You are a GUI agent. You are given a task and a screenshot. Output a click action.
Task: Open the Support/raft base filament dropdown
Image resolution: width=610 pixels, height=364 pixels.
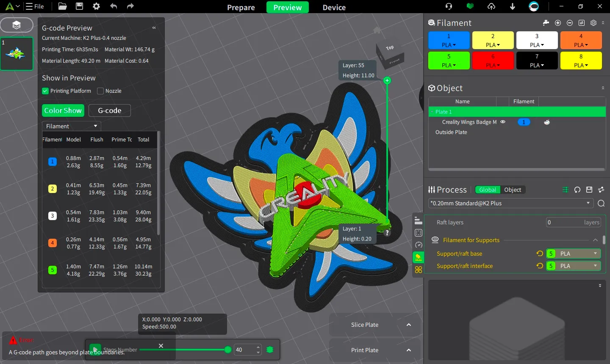(x=574, y=254)
